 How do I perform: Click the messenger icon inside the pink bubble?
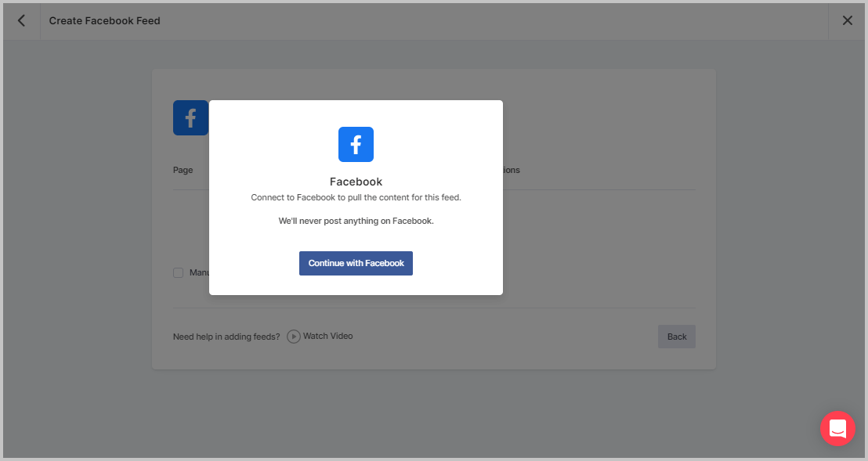pos(837,428)
